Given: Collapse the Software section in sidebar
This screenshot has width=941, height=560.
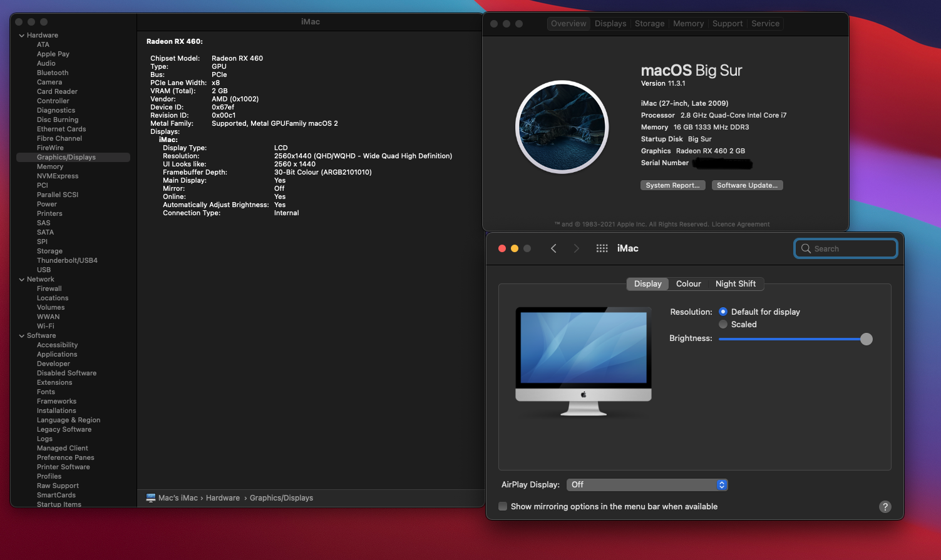Looking at the screenshot, I should click(22, 336).
